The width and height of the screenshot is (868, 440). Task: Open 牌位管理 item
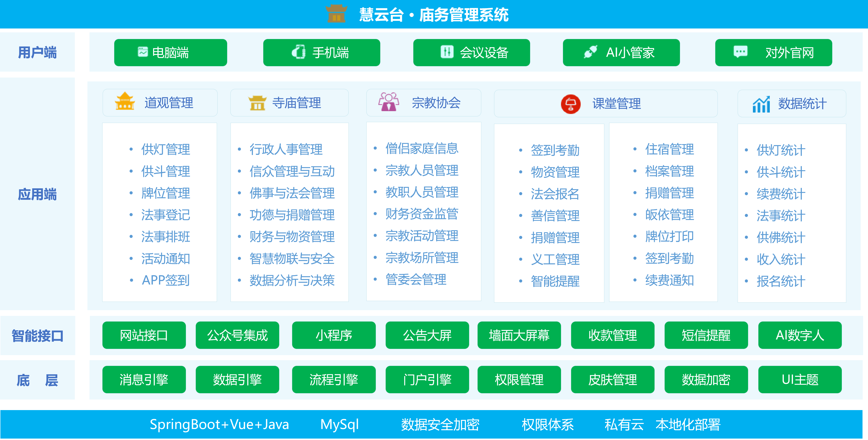coord(166,193)
